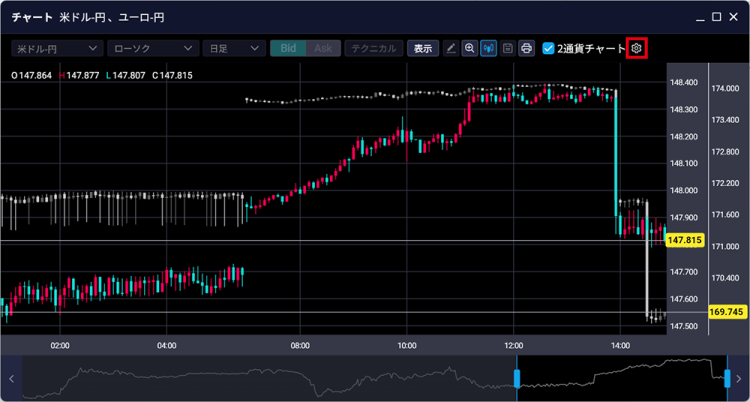The width and height of the screenshot is (750, 402).
Task: Click the yellow 147.815 price label
Action: coord(686,241)
